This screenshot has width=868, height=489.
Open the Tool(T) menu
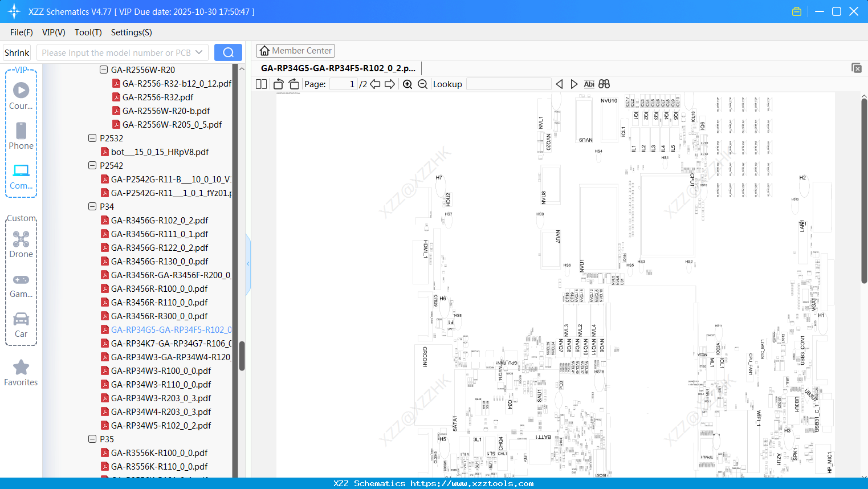[88, 32]
